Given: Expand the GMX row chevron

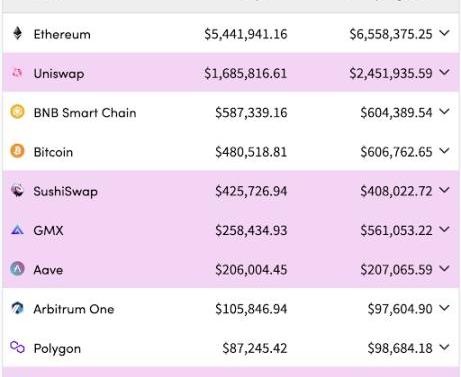Looking at the screenshot, I should coord(444,229).
